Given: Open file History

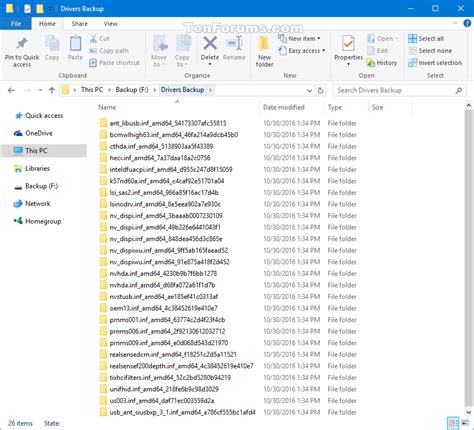Looking at the screenshot, I should pos(382,63).
